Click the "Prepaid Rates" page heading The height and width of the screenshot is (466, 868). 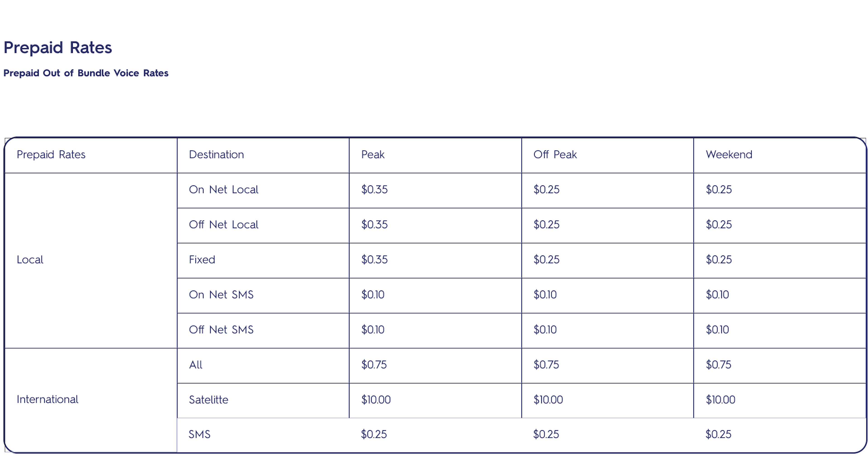tap(58, 47)
